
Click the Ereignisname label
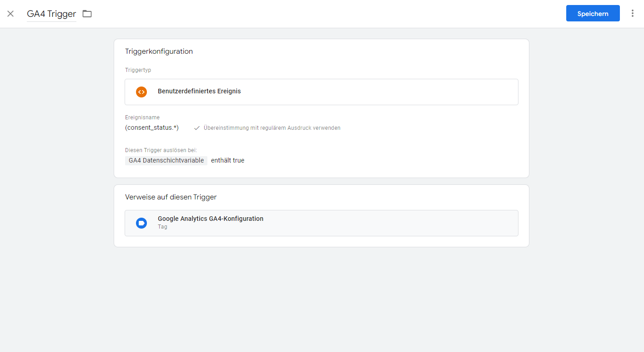[142, 117]
